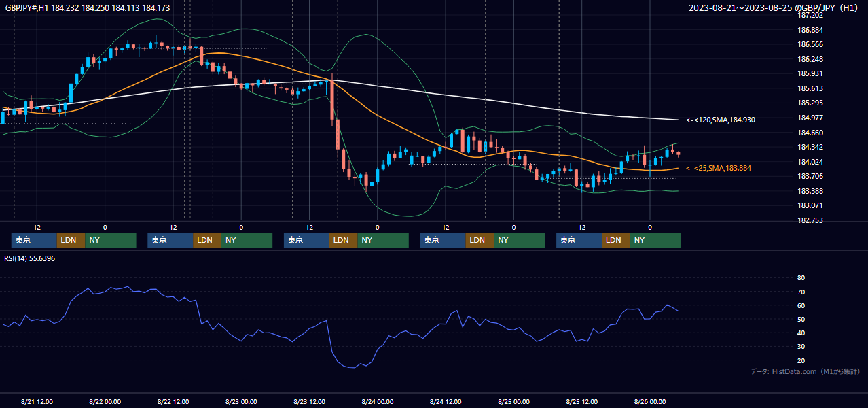Select the 8/24 12:00 time axis label
868x408 pixels.
[x=446, y=401]
